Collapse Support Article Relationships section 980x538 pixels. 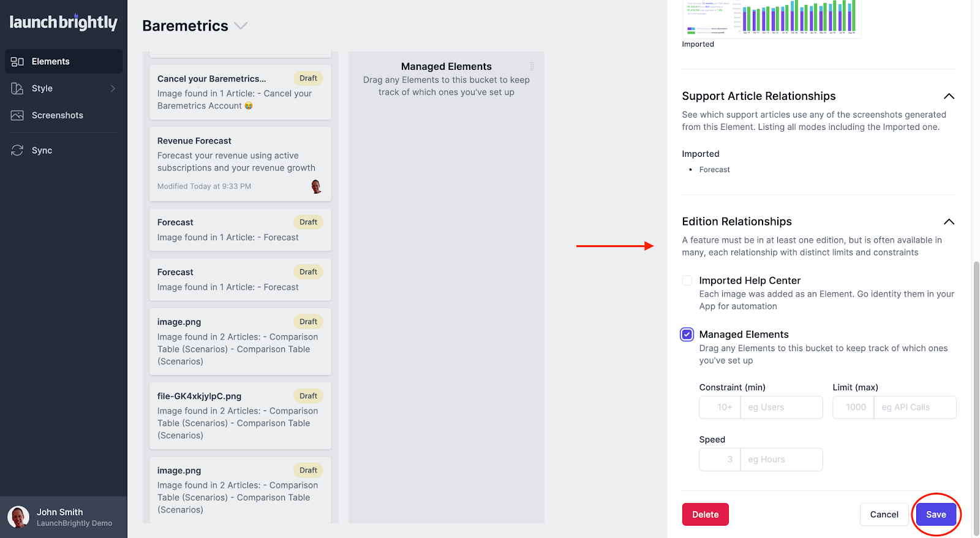pos(949,96)
